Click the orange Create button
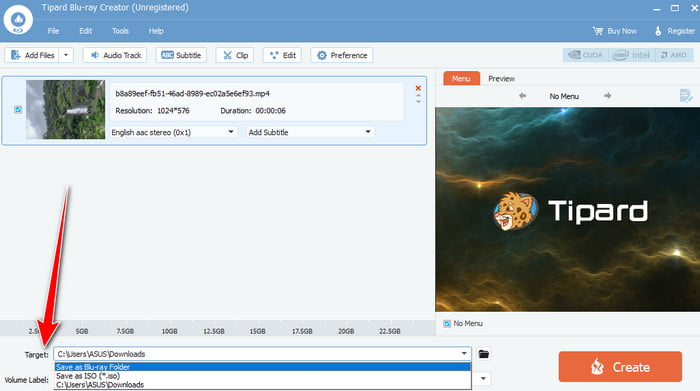700x391 pixels. pyautogui.click(x=620, y=367)
